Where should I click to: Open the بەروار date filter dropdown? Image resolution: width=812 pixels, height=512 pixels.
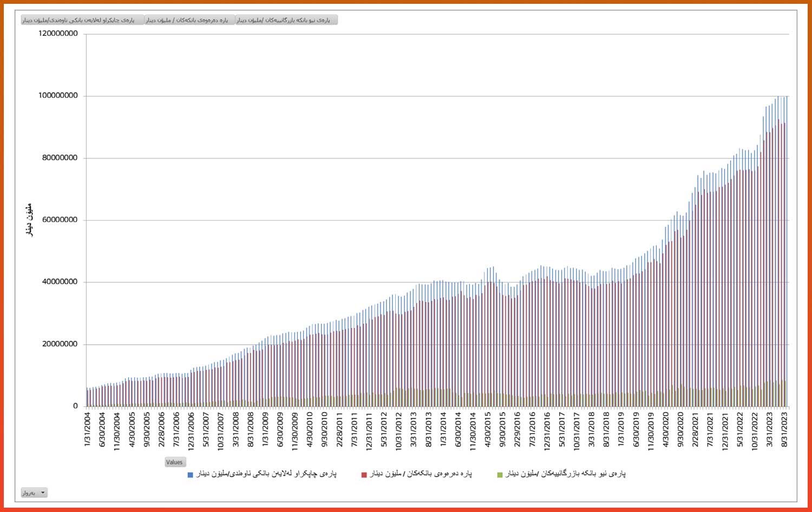click(x=34, y=492)
